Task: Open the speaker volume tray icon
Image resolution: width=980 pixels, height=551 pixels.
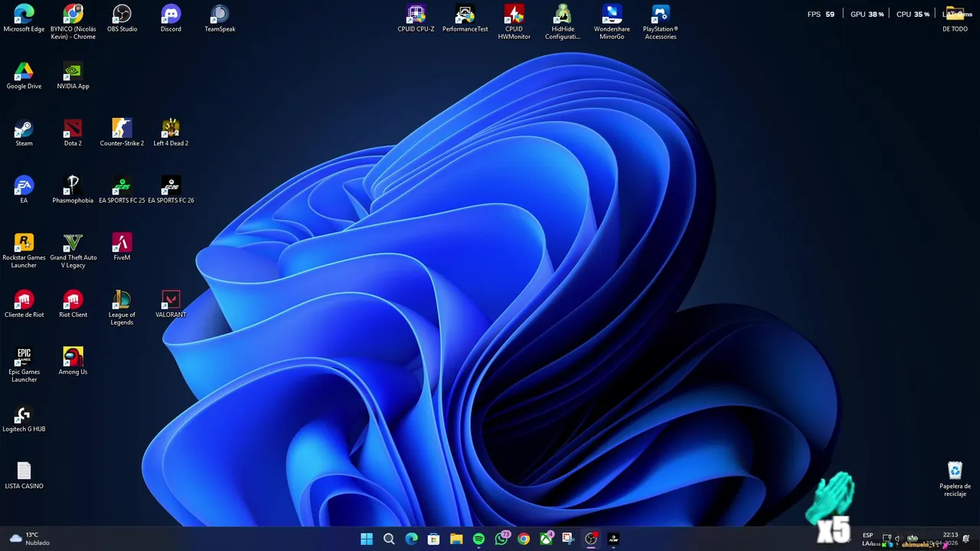Action: point(897,538)
